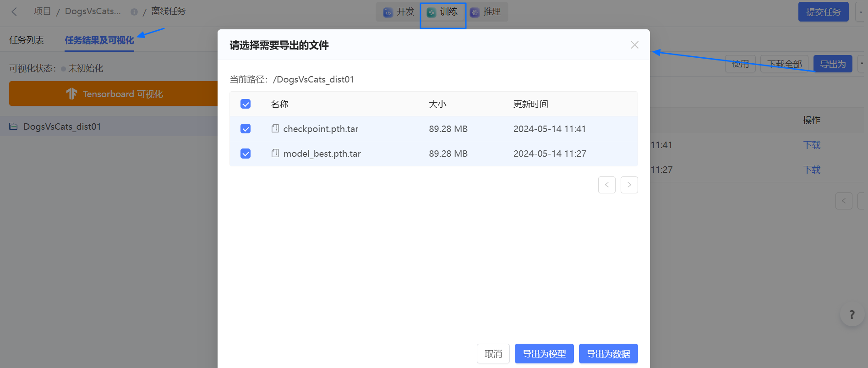868x368 pixels.
Task: Switch to the 推理 mode tab
Action: [486, 12]
